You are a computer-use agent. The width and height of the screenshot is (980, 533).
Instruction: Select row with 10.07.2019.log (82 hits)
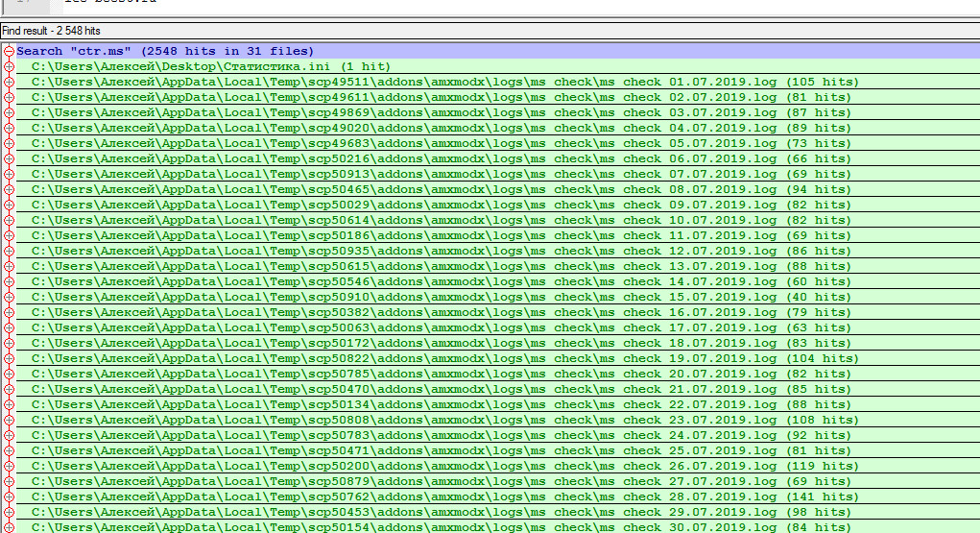(497, 220)
